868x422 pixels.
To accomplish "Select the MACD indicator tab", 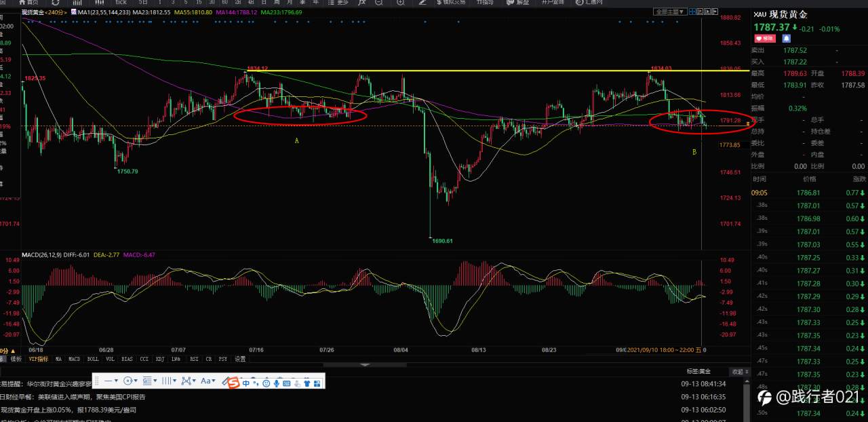I will coord(75,359).
